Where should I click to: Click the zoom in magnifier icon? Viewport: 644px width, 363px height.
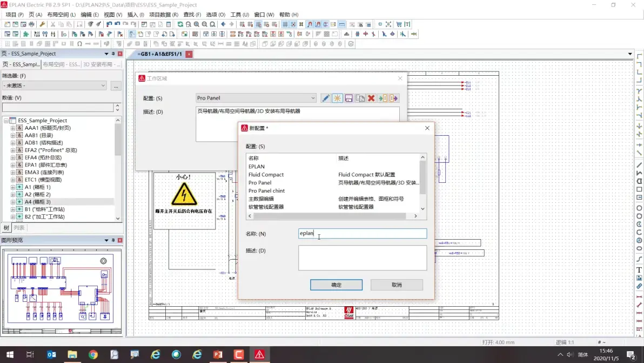(196, 24)
